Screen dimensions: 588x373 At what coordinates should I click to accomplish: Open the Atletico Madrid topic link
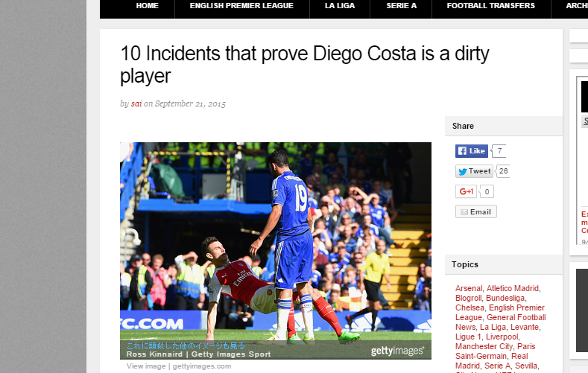[513, 288]
